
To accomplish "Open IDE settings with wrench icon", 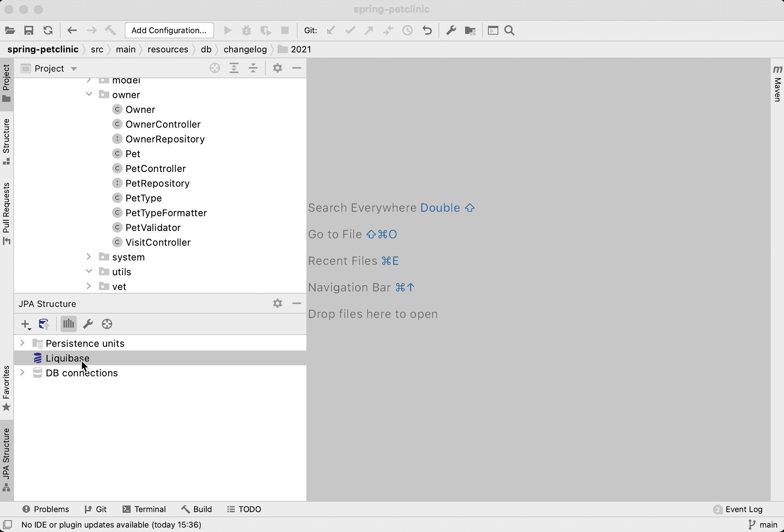I will point(451,31).
